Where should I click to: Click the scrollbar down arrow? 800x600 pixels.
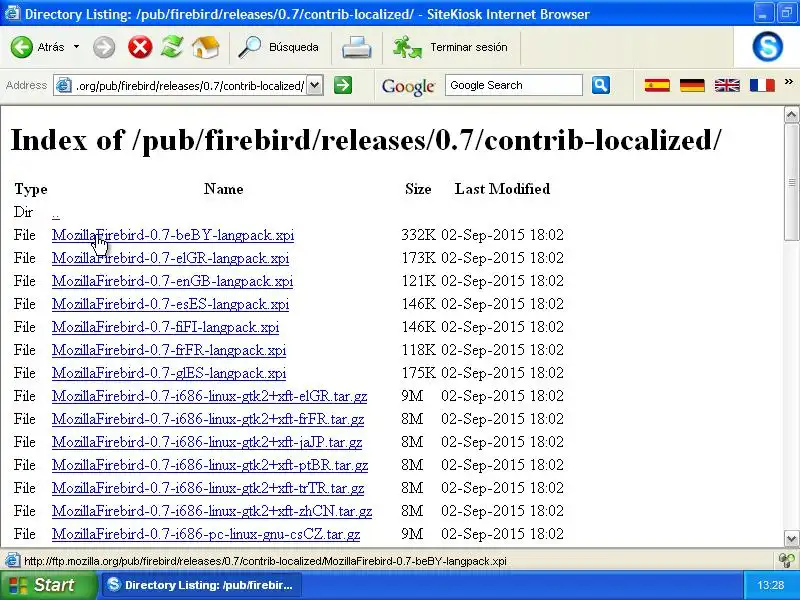[x=791, y=538]
